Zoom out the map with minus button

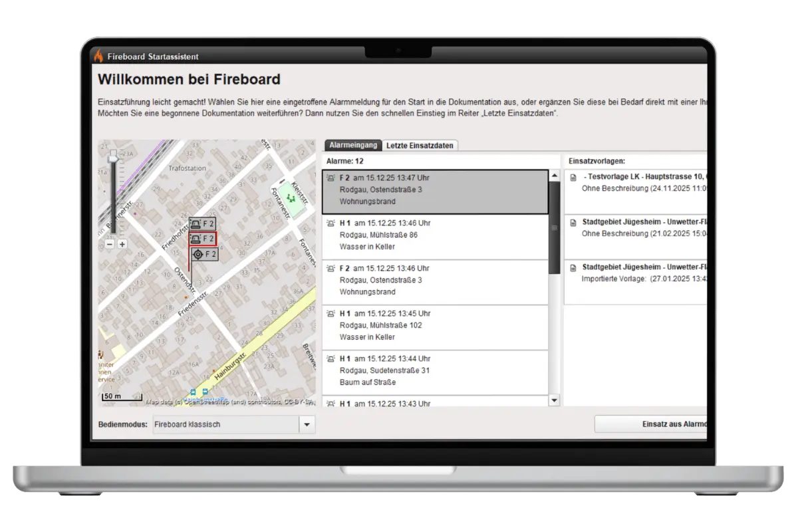(x=110, y=244)
